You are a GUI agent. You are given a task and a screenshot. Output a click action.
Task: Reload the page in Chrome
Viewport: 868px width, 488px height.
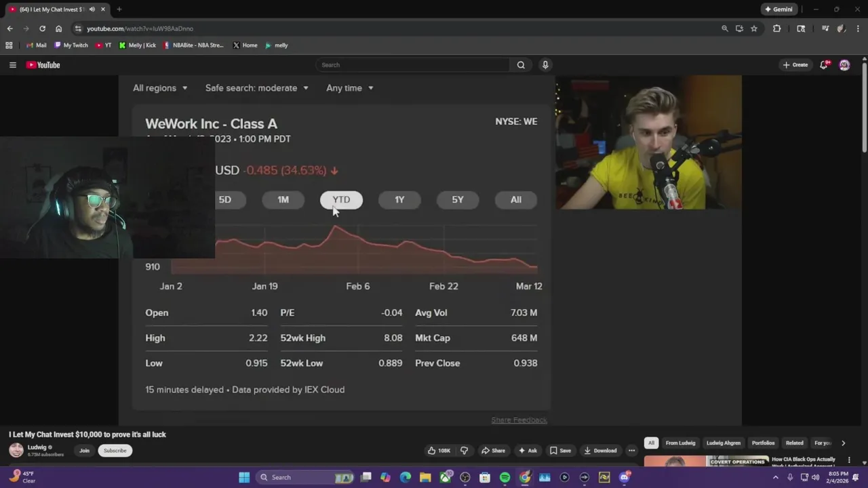(42, 28)
